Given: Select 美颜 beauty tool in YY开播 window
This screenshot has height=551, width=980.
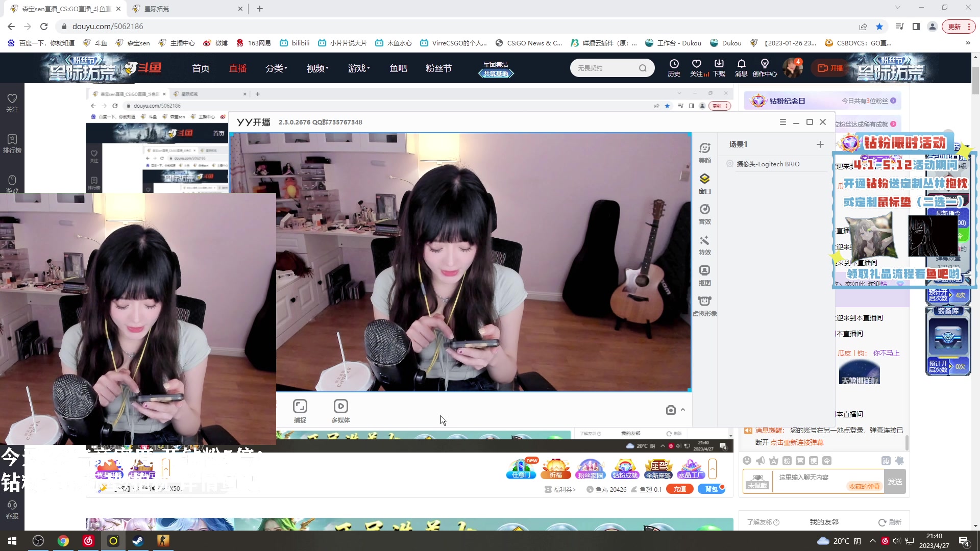Looking at the screenshot, I should click(x=704, y=153).
